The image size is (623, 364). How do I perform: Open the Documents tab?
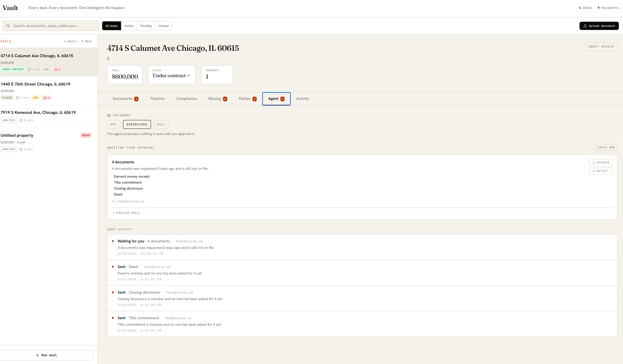[x=125, y=99]
